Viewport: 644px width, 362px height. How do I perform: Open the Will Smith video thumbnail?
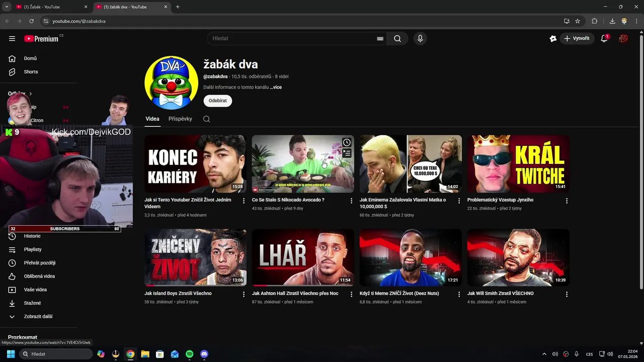518,257
